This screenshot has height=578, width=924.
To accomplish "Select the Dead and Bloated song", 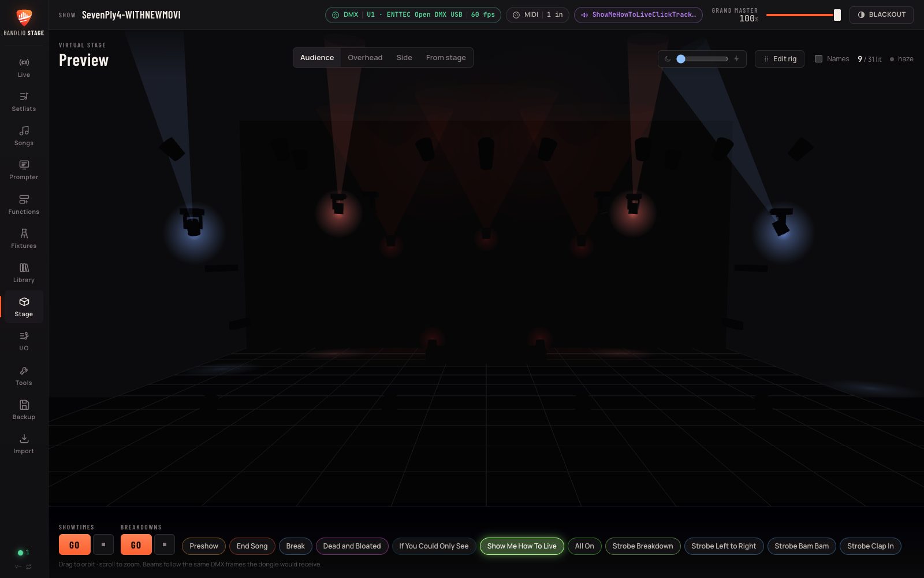I will 352,546.
